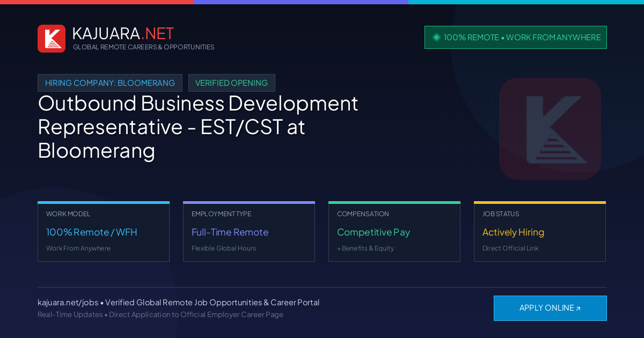Screen dimensions: 644x338
Task: Open the kajuara.net/jobs footer link
Action: click(68, 303)
